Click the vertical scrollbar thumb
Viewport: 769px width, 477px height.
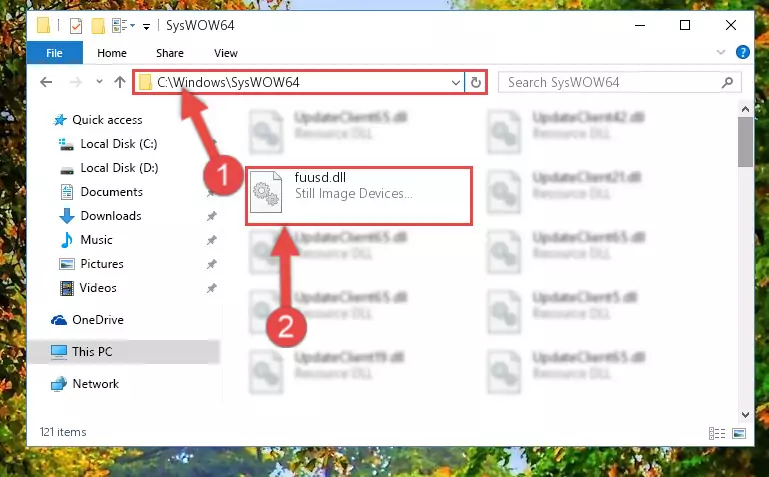745,142
